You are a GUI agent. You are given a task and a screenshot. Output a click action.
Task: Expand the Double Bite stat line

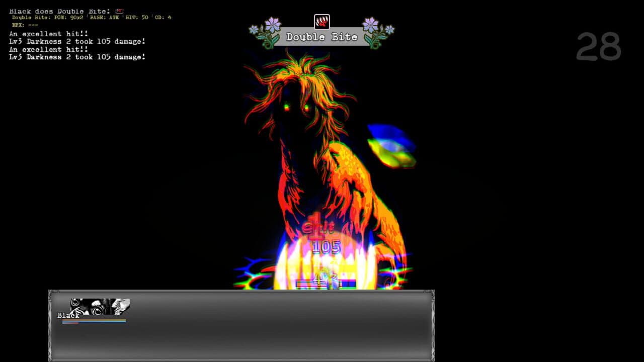pyautogui.click(x=91, y=17)
